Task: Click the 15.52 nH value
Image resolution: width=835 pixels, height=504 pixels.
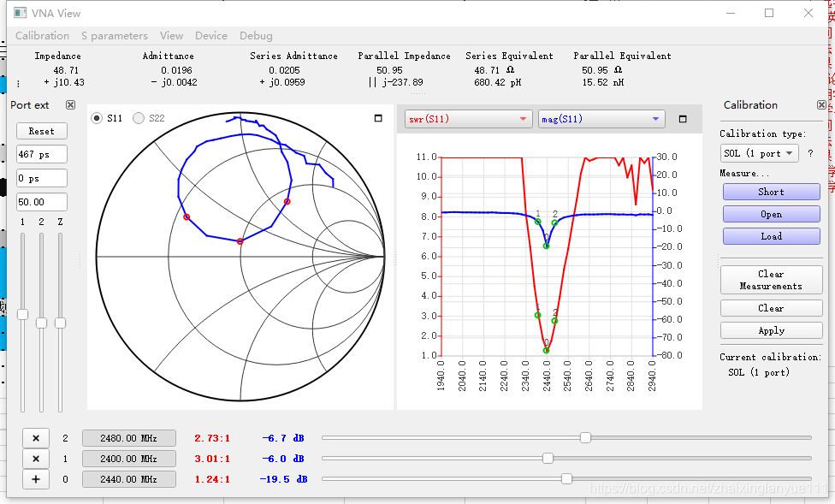Action: [x=603, y=83]
